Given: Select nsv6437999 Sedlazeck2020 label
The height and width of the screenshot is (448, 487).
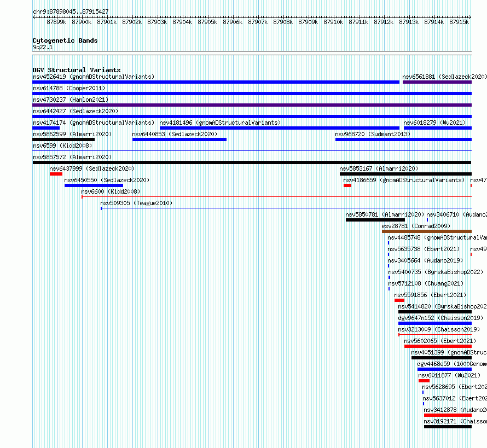Looking at the screenshot, I should 92,168.
